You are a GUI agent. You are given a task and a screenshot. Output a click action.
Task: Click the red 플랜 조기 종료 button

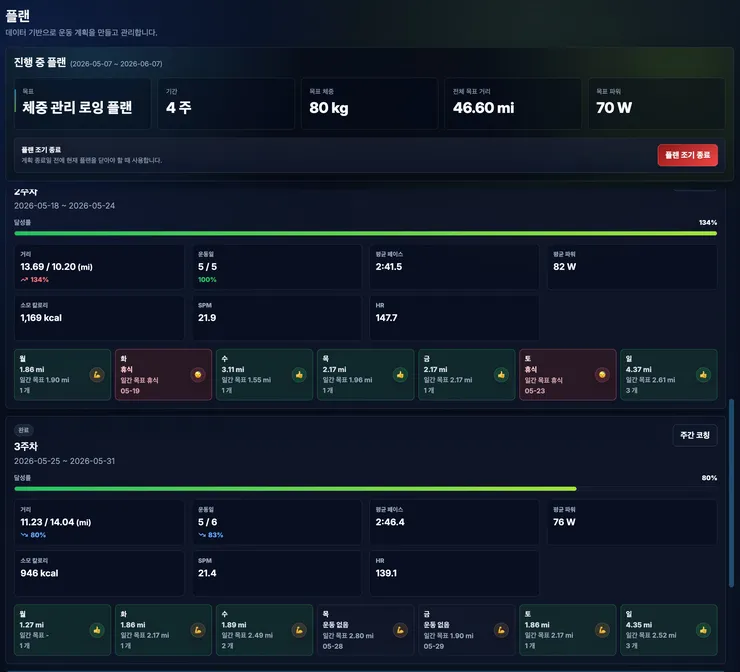[x=687, y=155]
